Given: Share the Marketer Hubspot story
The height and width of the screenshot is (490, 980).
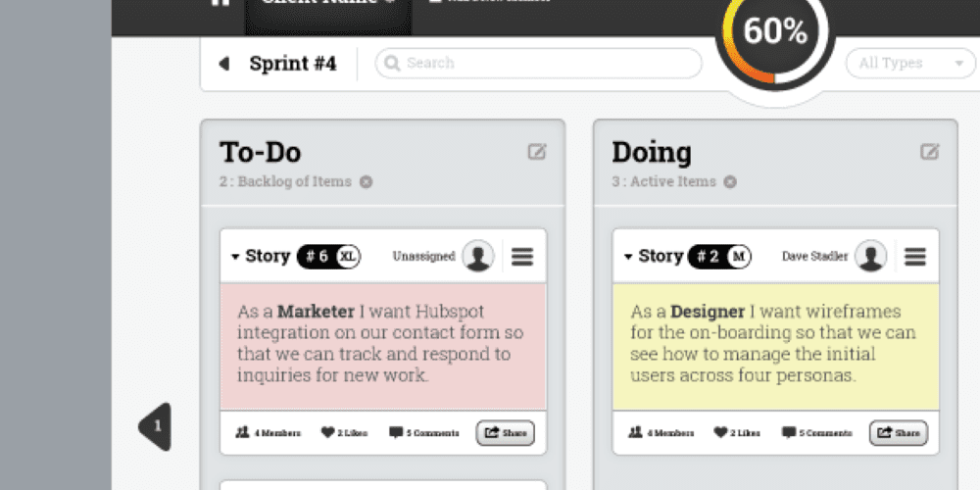Looking at the screenshot, I should (506, 432).
